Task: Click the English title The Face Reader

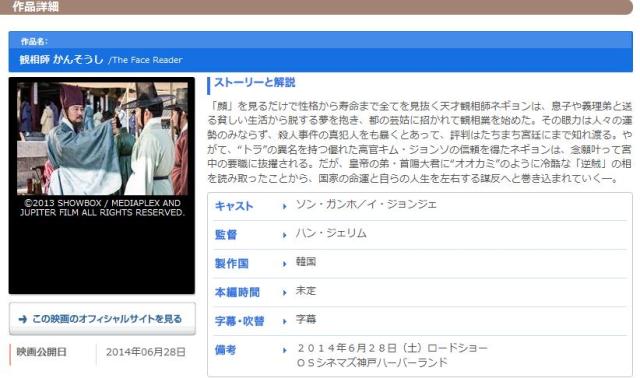Action: (147, 60)
